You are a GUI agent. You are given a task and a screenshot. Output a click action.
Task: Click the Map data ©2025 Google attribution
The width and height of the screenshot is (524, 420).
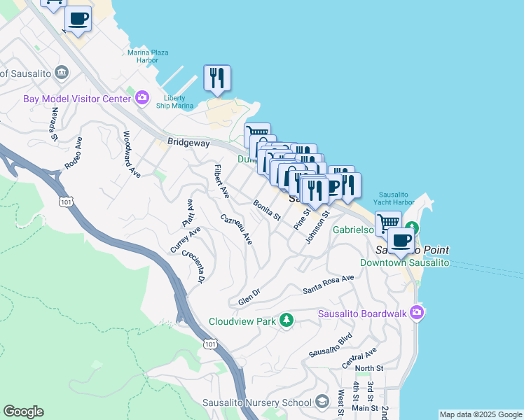[481, 415]
